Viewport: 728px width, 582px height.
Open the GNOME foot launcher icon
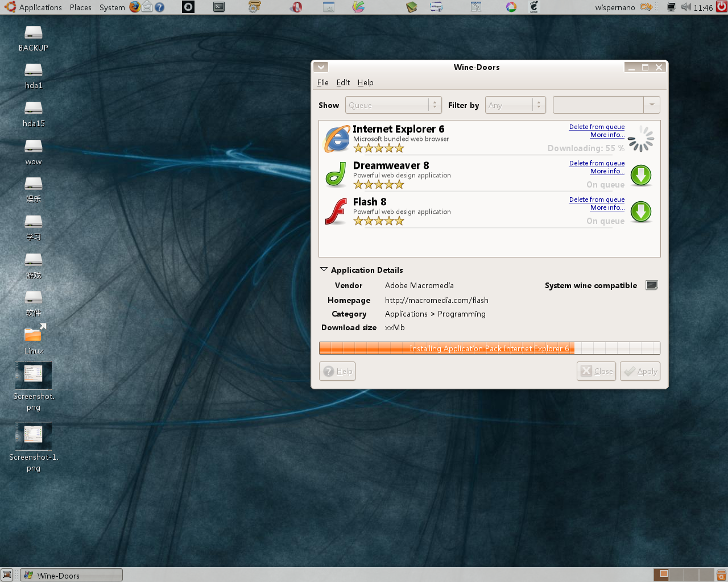tap(533, 7)
